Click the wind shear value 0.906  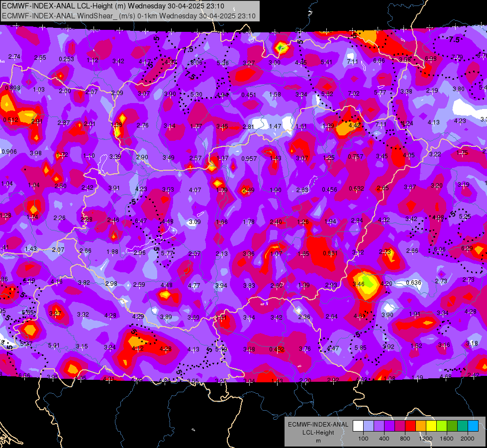[9, 152]
